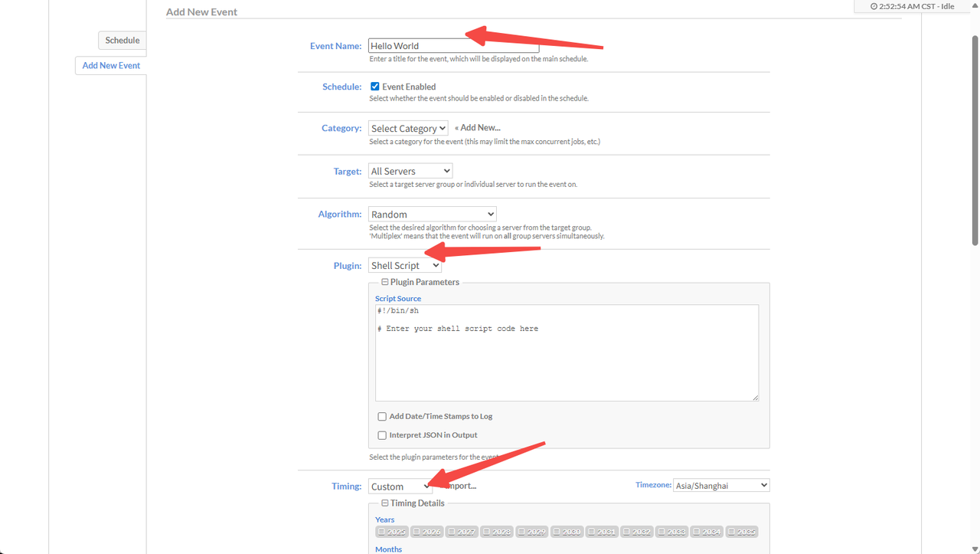Click the Add New category link
This screenshot has width=980, height=554.
pos(478,128)
